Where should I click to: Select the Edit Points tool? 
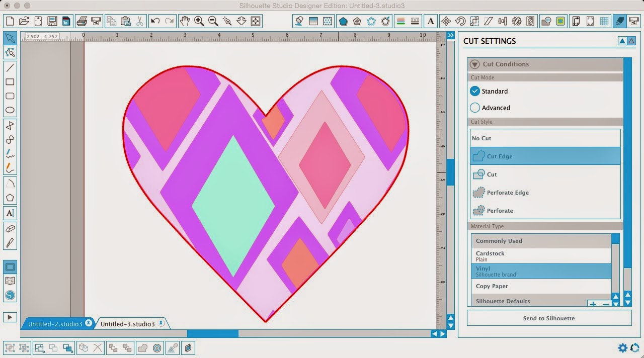tap(11, 52)
